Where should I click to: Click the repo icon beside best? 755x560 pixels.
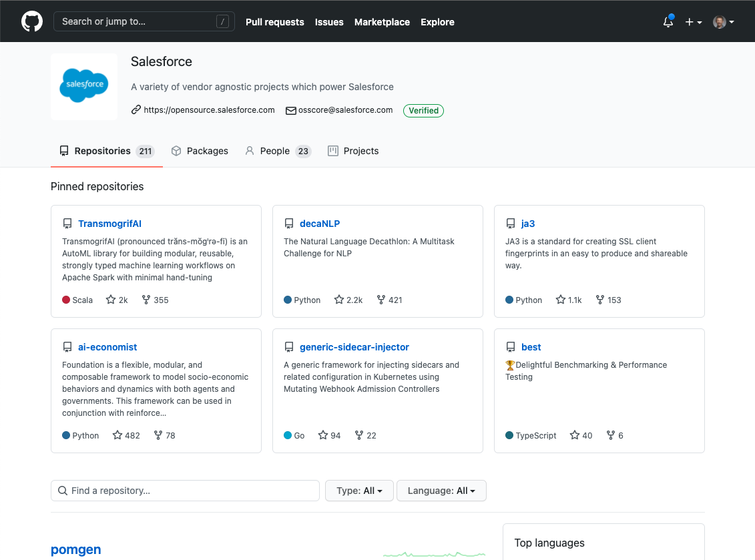[511, 346]
